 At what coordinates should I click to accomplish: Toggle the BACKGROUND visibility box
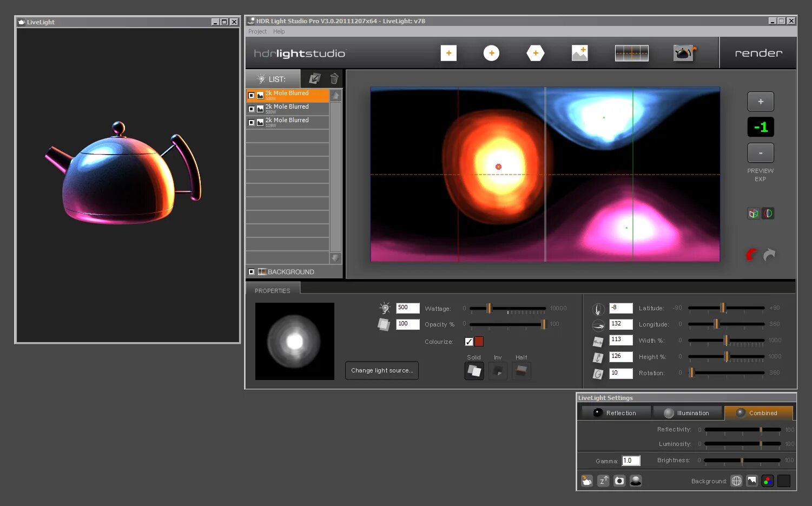pyautogui.click(x=251, y=272)
